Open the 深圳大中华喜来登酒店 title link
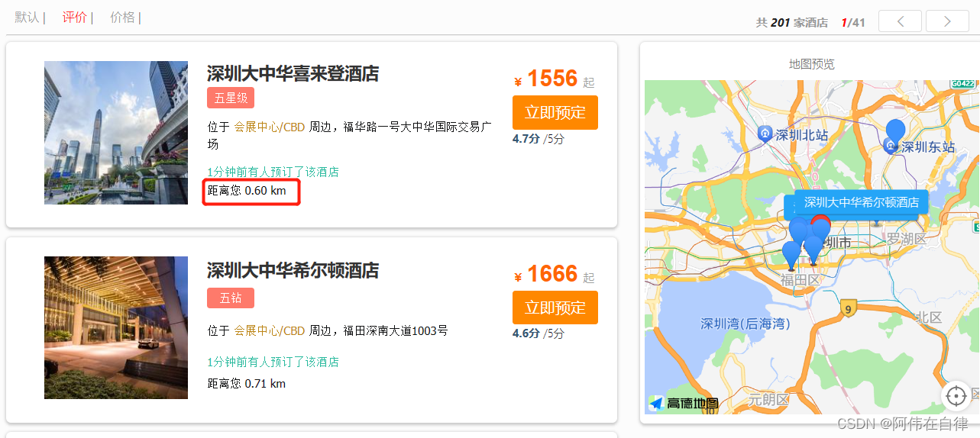 [293, 74]
